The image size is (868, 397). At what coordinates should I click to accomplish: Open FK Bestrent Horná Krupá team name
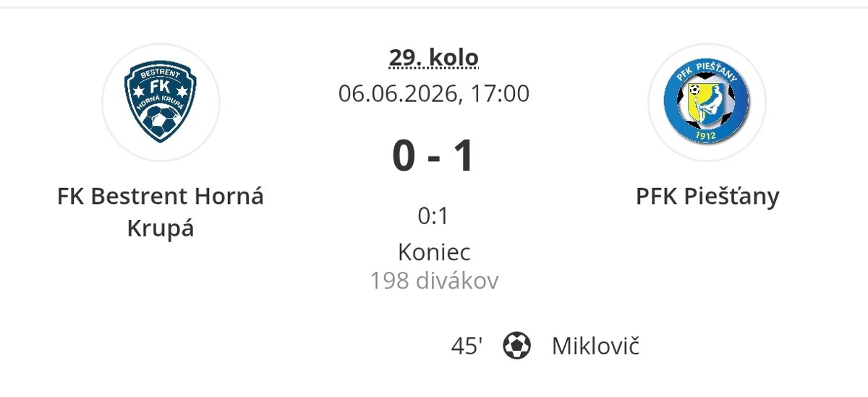pos(161,212)
